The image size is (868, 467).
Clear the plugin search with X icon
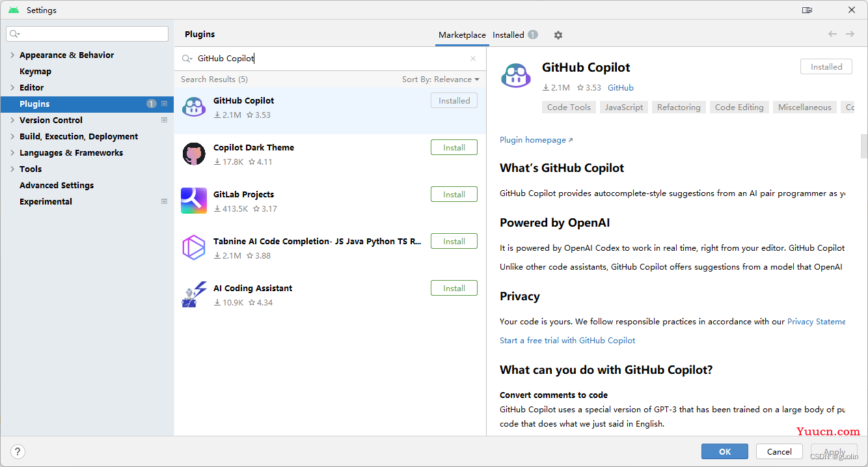473,59
